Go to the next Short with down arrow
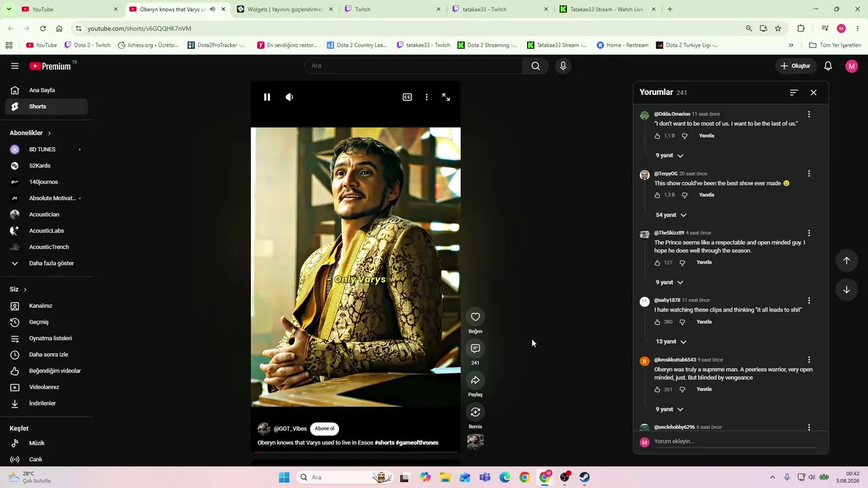Image resolution: width=868 pixels, height=488 pixels. pos(846,289)
